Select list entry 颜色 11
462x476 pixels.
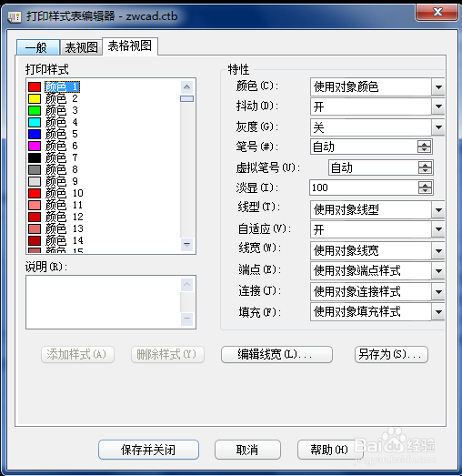[x=65, y=205]
